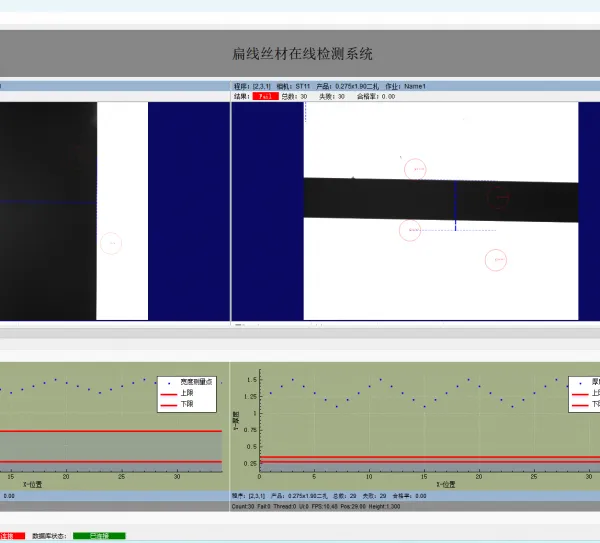This screenshot has width=600, height=543.
Task: Select the red circle marker on the dark wire
Action: pyautogui.click(x=498, y=198)
